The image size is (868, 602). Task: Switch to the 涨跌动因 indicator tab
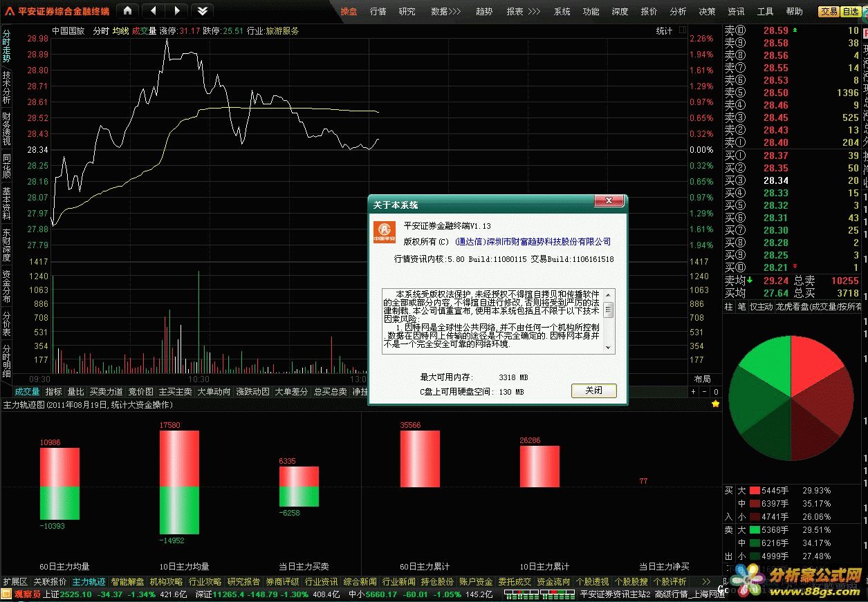(x=253, y=392)
